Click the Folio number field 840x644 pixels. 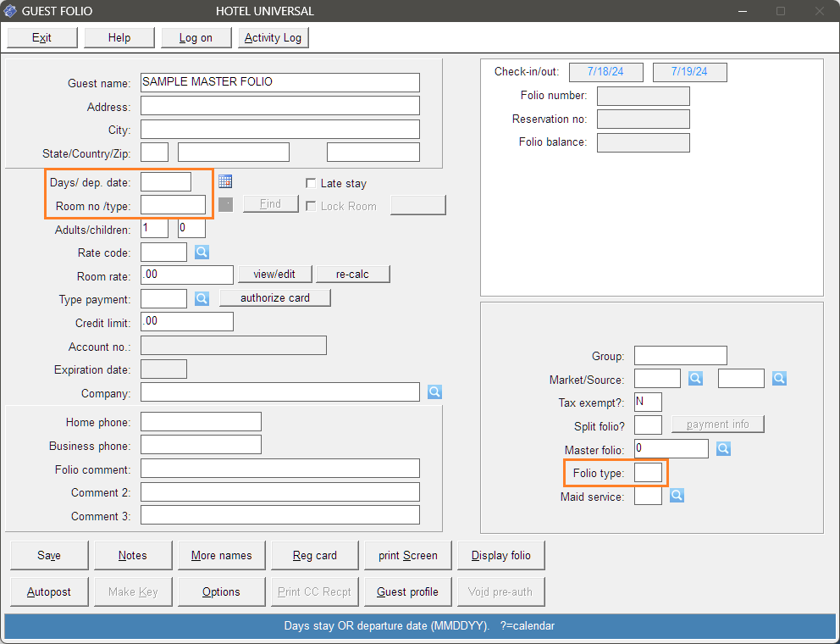pyautogui.click(x=644, y=97)
